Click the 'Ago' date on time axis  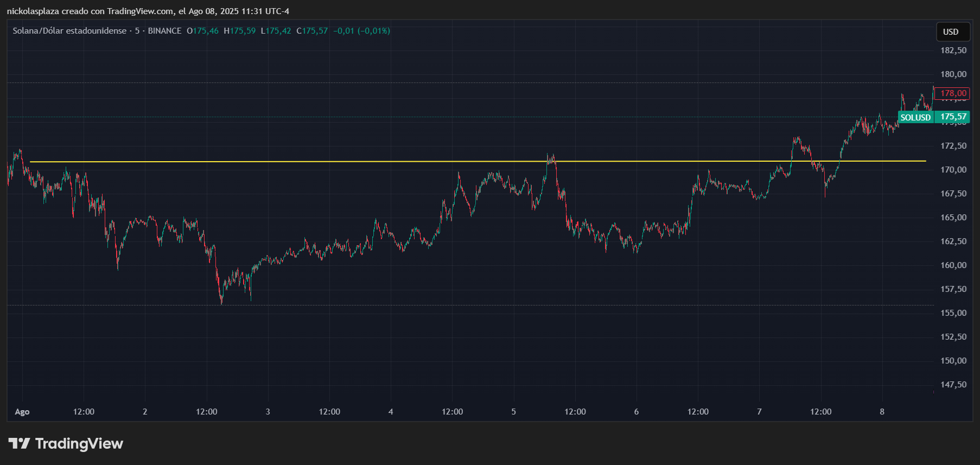(x=22, y=412)
